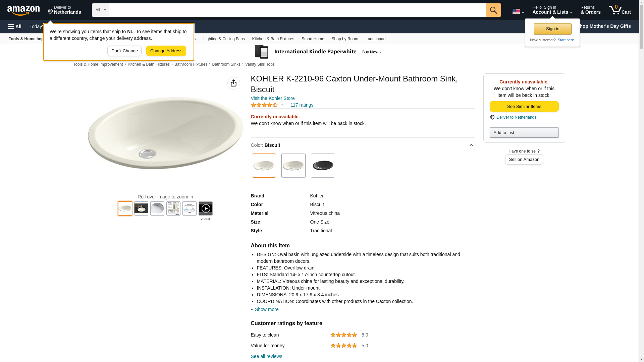
Task: Click the 117 ratings link
Action: pos(302,105)
